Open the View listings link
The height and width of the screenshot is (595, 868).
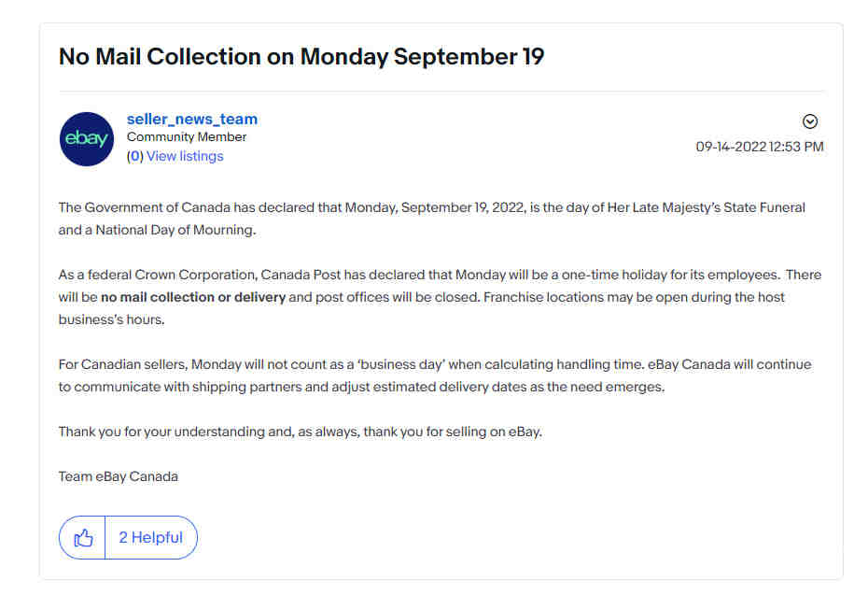(x=185, y=156)
